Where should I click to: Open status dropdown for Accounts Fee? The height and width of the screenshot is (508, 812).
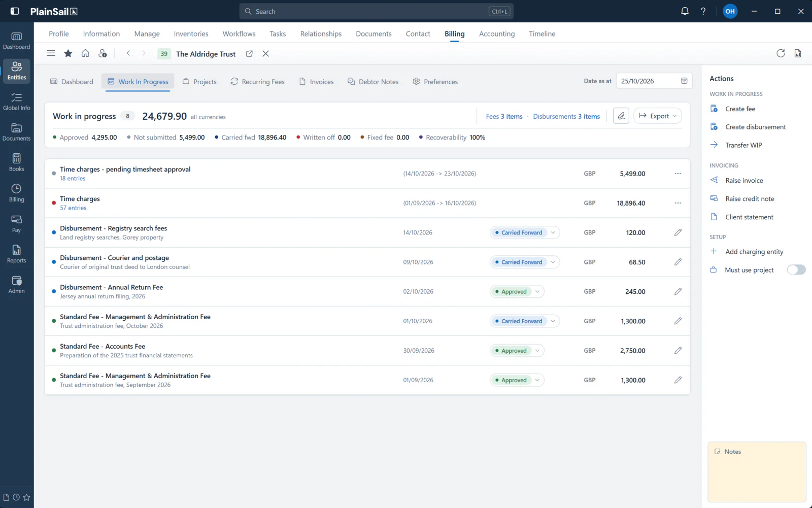[x=537, y=351]
